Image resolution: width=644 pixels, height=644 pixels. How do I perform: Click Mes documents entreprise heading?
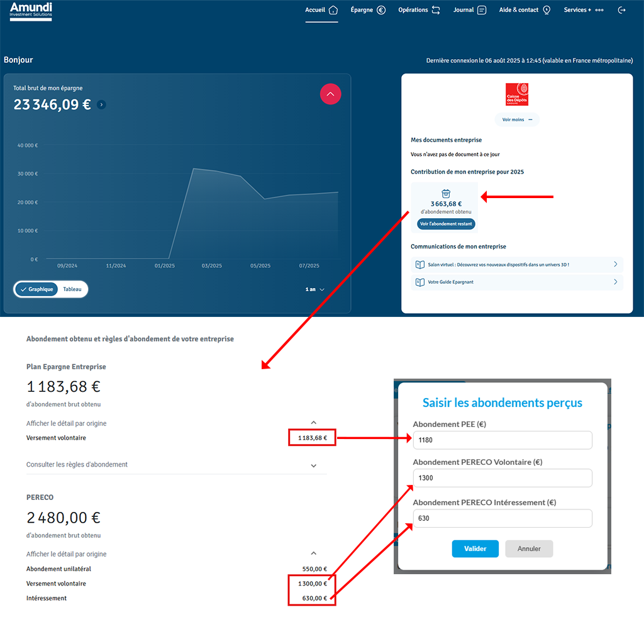point(446,140)
